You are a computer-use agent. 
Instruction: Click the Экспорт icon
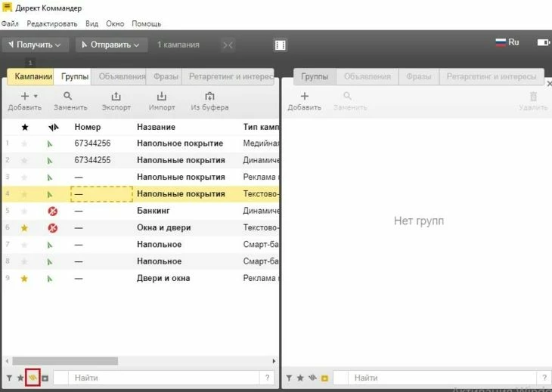coord(116,96)
